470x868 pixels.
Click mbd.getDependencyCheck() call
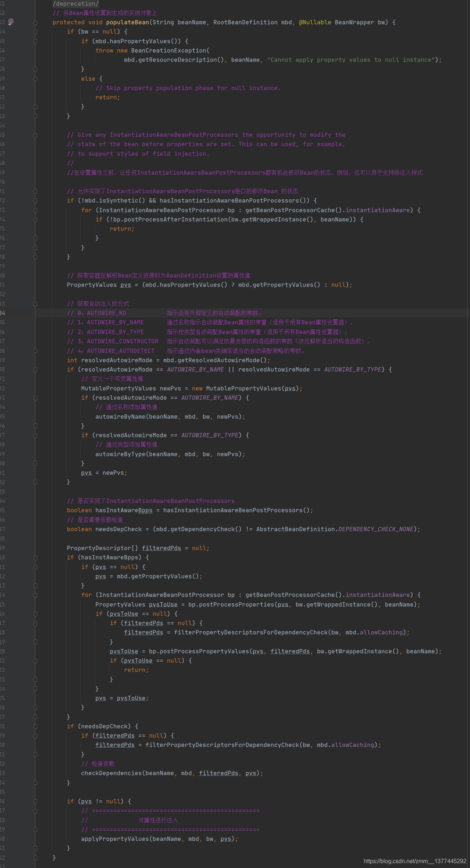coord(199,529)
